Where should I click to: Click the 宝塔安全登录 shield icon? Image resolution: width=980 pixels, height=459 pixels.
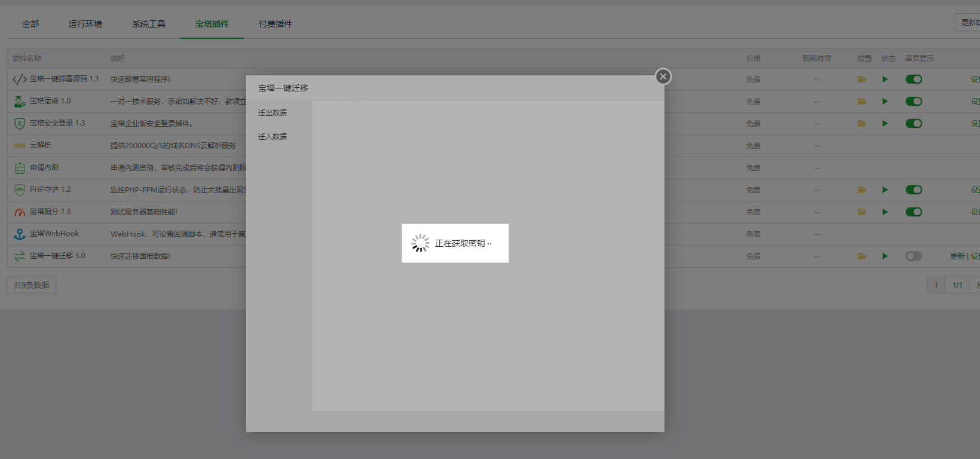tap(20, 124)
